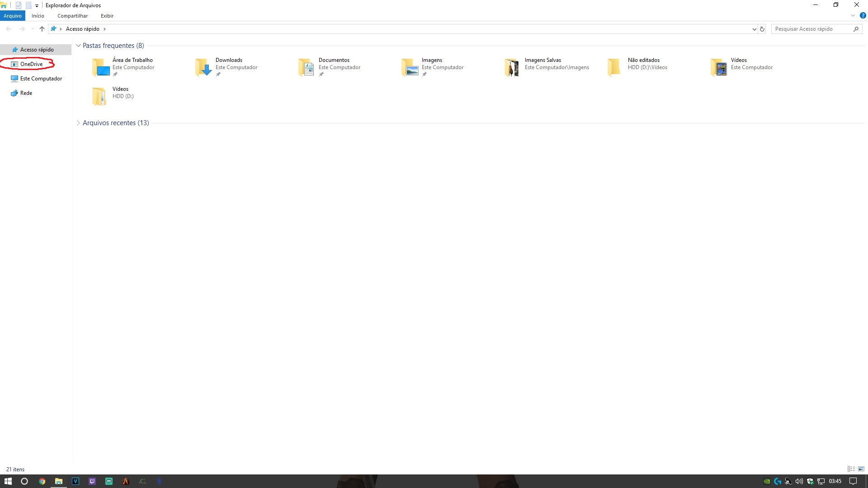The height and width of the screenshot is (488, 868).
Task: Select Acesso rápido in the navigation pane
Action: [36, 50]
